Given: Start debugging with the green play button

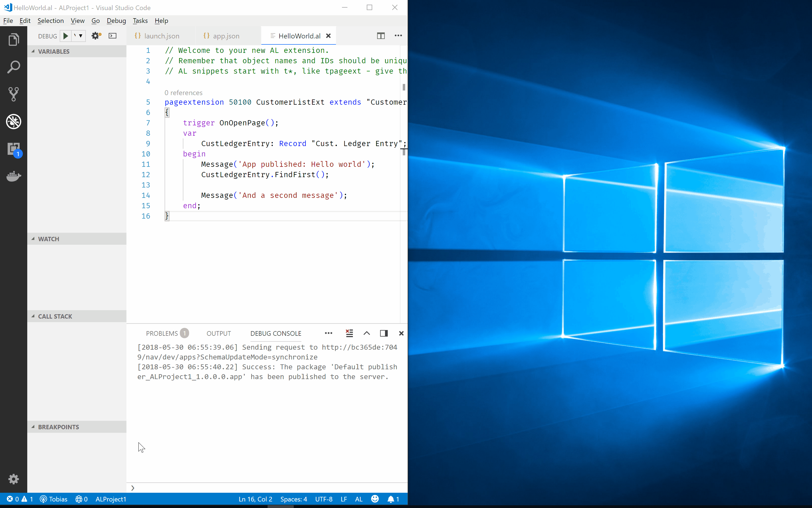Looking at the screenshot, I should [66, 36].
